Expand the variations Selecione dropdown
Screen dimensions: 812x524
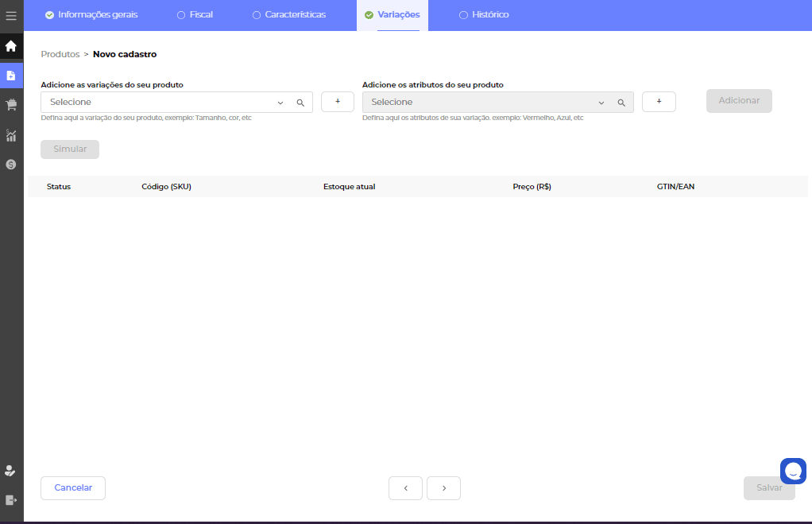[280, 103]
